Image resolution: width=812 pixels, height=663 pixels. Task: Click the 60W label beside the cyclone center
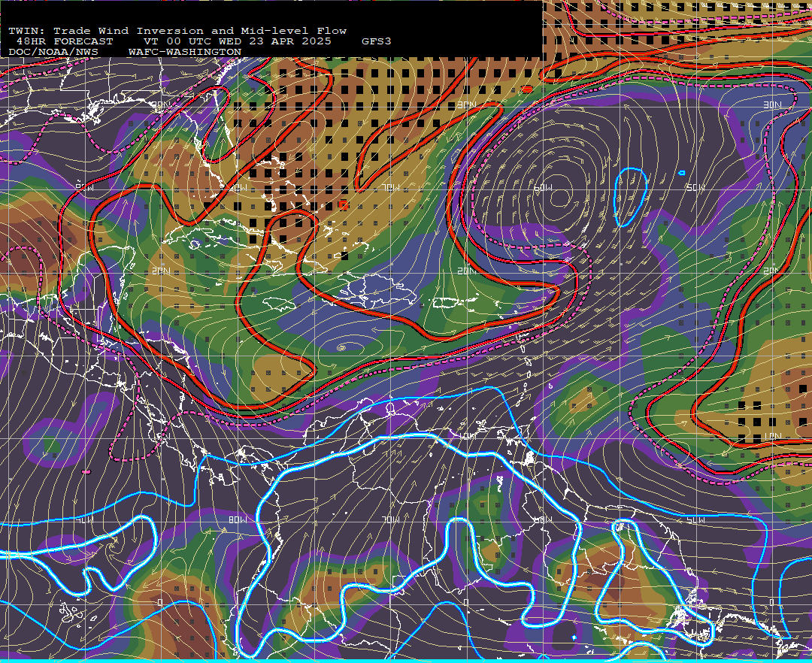(544, 188)
